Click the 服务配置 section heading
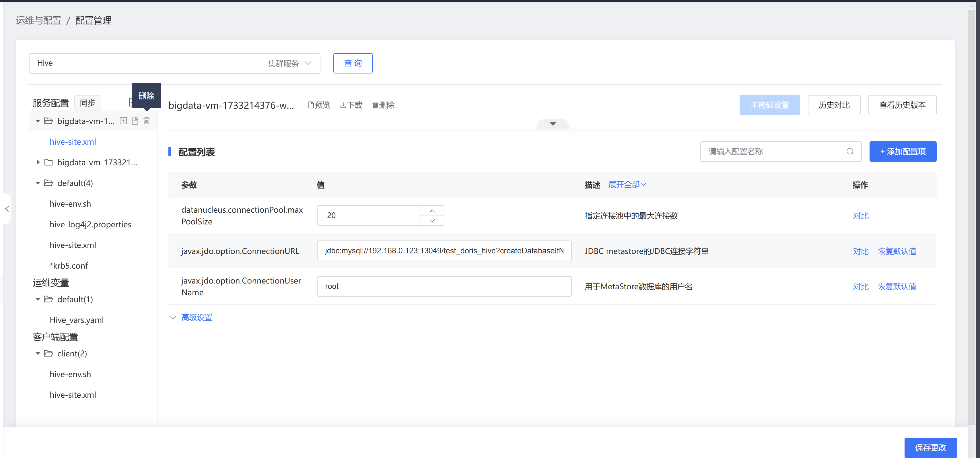This screenshot has width=980, height=458. pyautogui.click(x=50, y=103)
